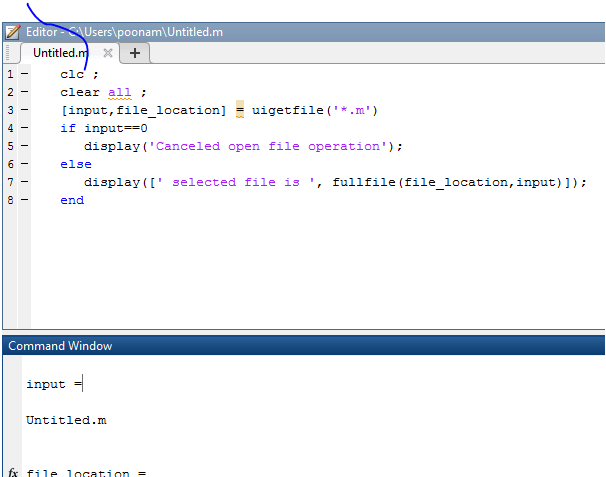Viewport: 606px width, 477px height.
Task: Click 'clear' command on line 2
Action: tap(80, 92)
